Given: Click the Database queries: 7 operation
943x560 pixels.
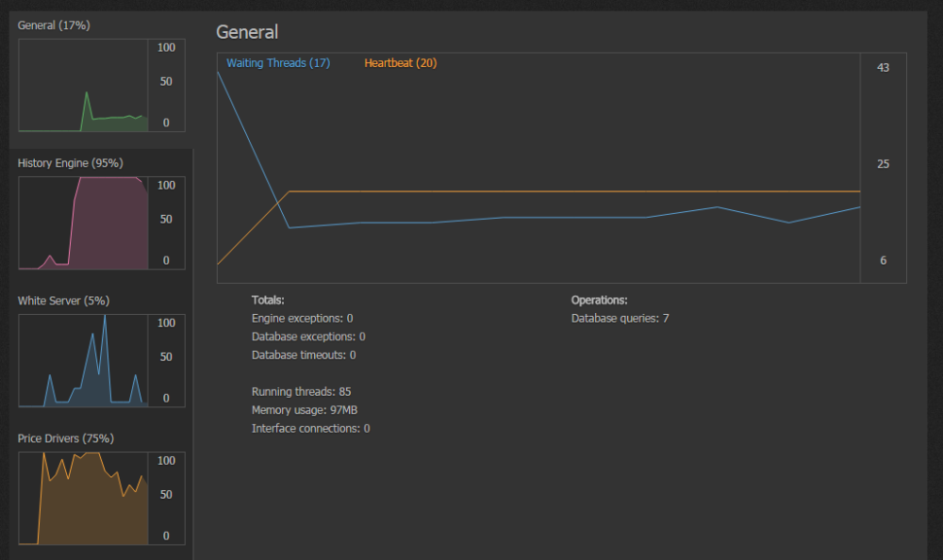Looking at the screenshot, I should click(620, 319).
